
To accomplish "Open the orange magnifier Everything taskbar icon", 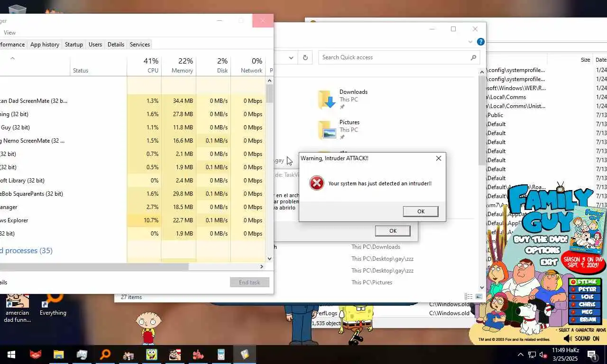I will point(105,355).
